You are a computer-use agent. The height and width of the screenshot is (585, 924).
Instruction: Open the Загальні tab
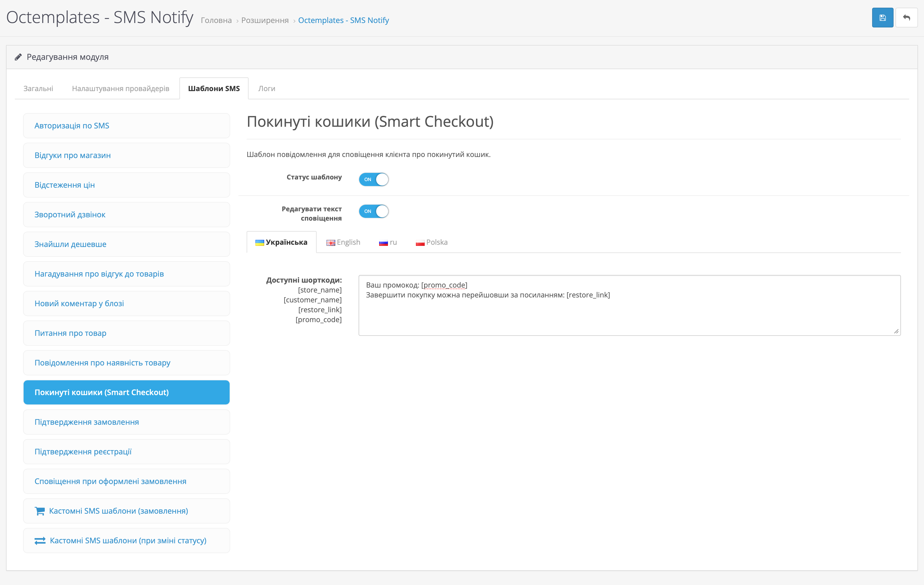point(38,88)
